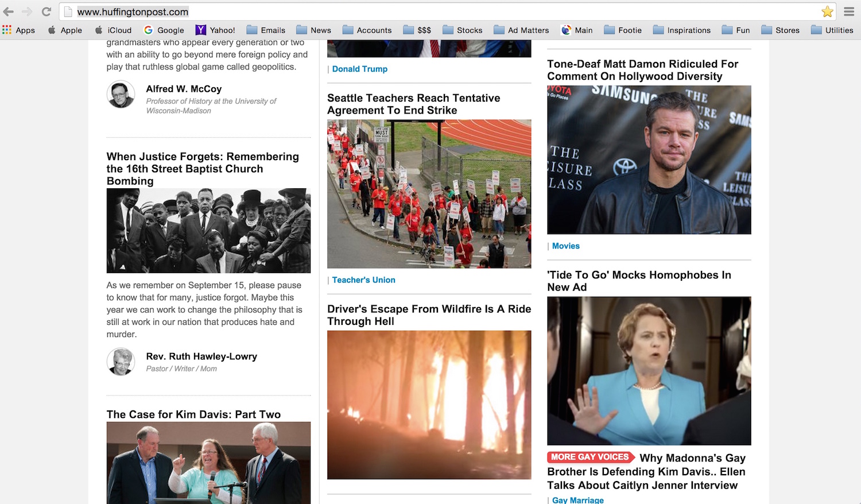This screenshot has height=504, width=861.
Task: Expand the Stocks bookmark folder
Action: click(463, 30)
